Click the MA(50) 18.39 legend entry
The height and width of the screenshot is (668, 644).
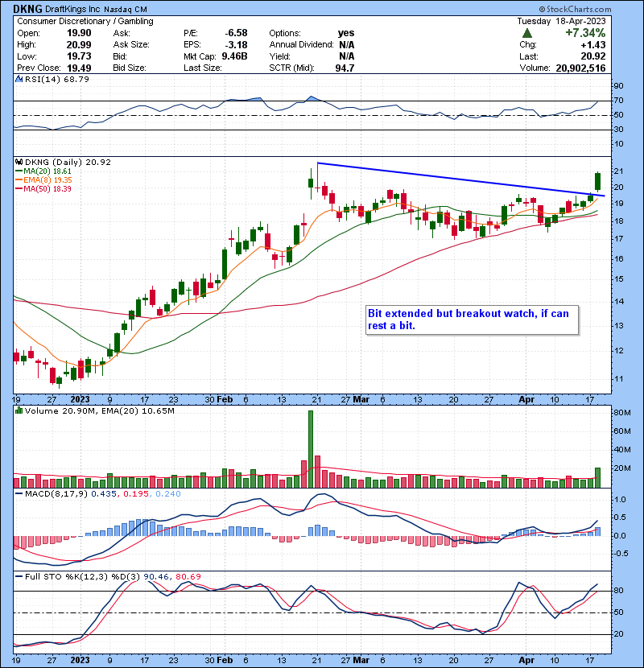point(44,188)
